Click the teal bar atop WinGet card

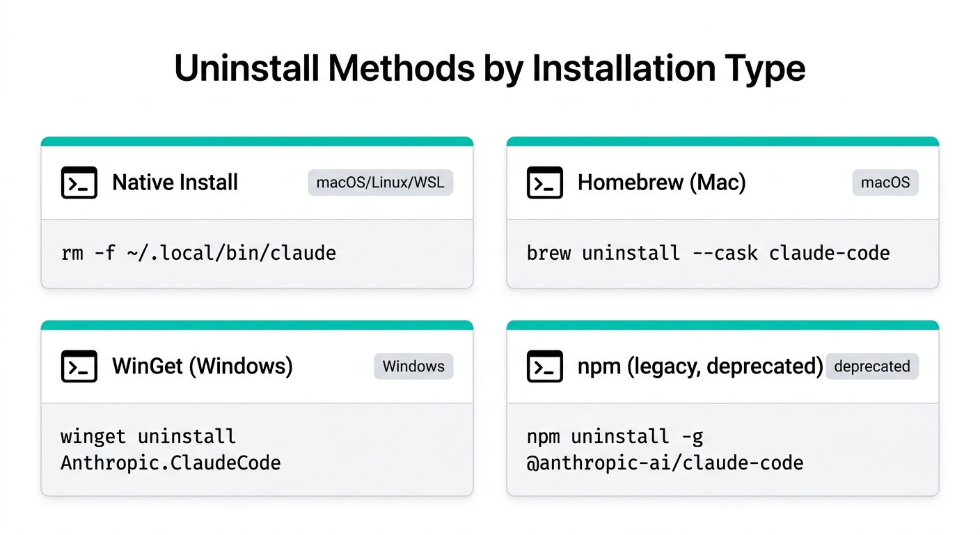[257, 325]
